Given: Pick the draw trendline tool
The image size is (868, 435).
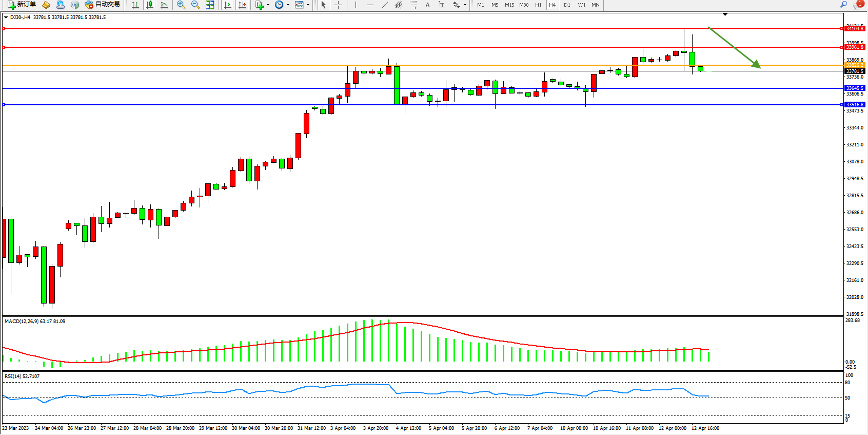Looking at the screenshot, I should coord(385,5).
